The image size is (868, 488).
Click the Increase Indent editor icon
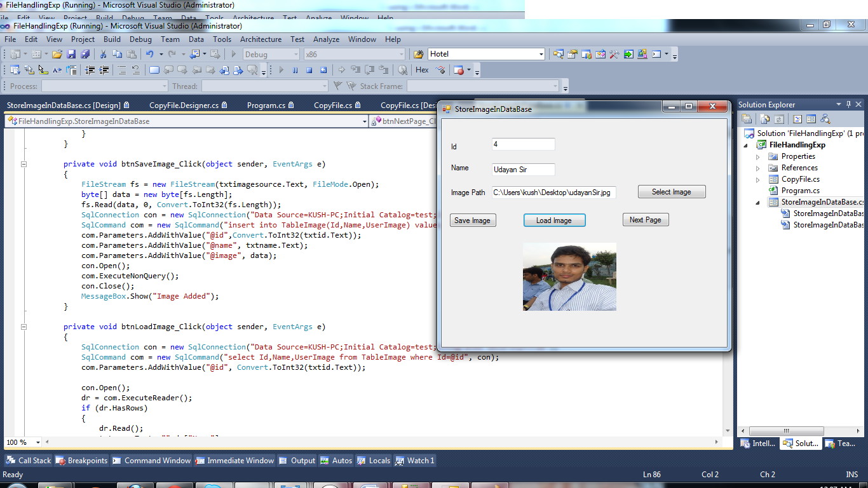pyautogui.click(x=104, y=70)
